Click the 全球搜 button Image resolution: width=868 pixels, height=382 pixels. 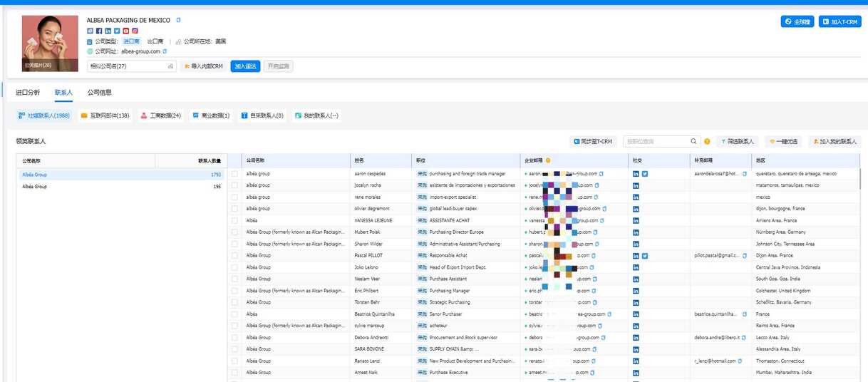pos(797,22)
